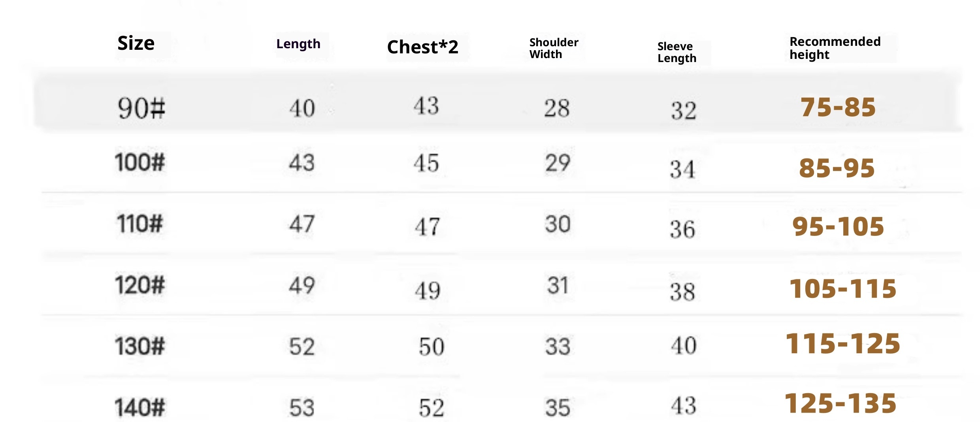Click the 115-125 recommended height value
Image resolution: width=980 pixels, height=422 pixels.
tap(842, 343)
